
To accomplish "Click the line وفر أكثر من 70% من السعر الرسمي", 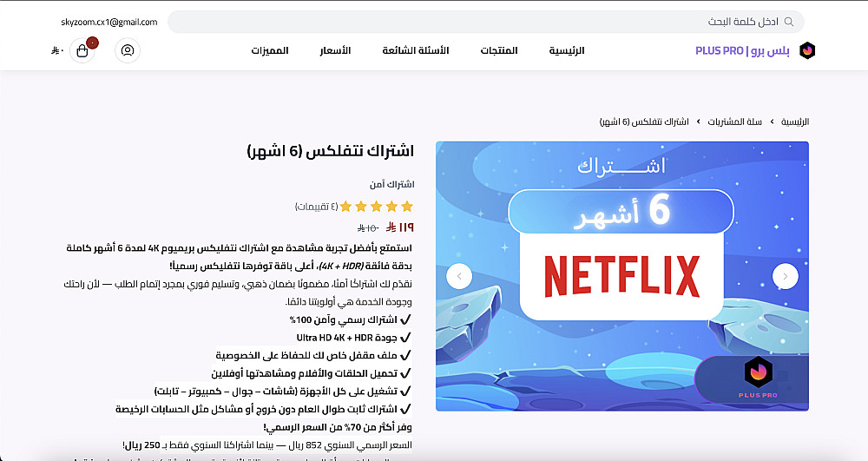I will click(338, 427).
